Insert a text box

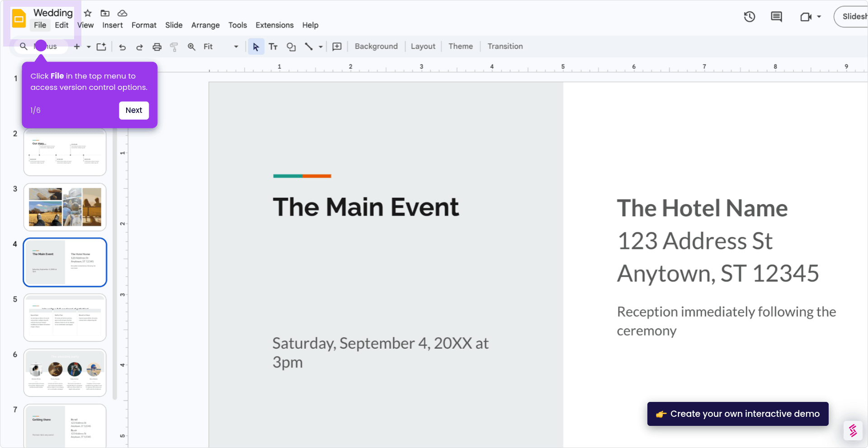[273, 47]
